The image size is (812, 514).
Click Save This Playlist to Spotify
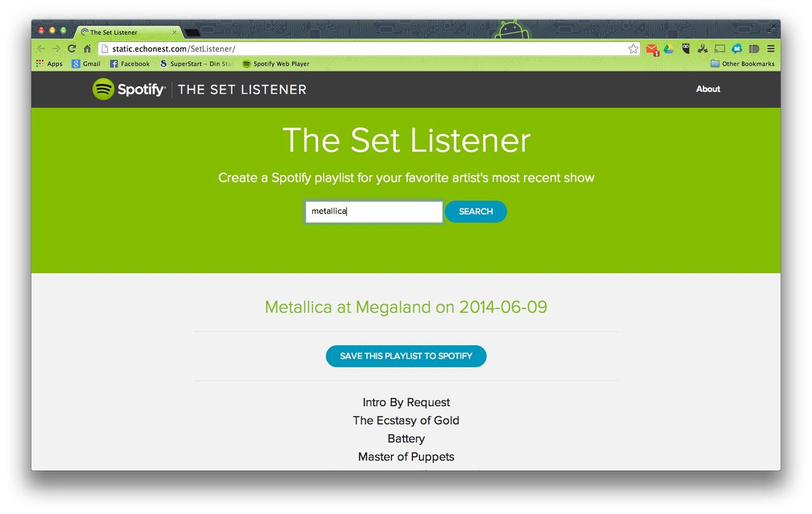tap(406, 356)
